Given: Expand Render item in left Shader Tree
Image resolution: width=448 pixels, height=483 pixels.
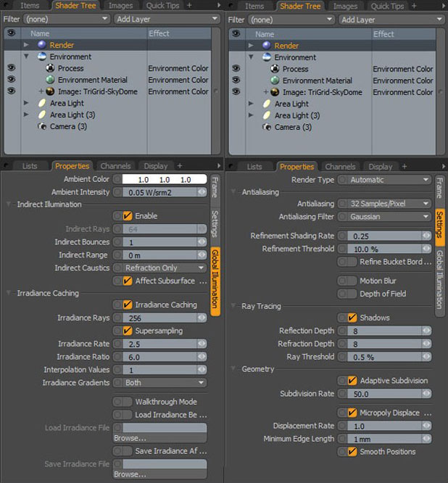Looking at the screenshot, I should click(x=26, y=45).
